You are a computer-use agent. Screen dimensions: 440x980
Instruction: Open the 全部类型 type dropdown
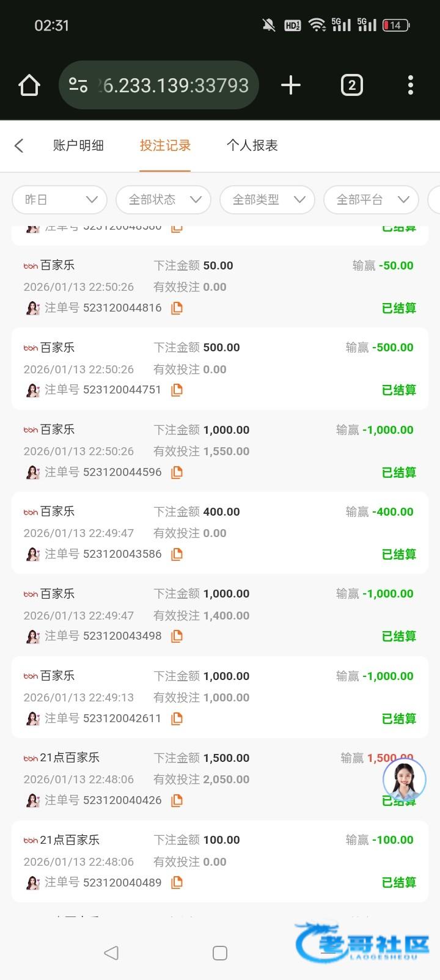pyautogui.click(x=267, y=200)
